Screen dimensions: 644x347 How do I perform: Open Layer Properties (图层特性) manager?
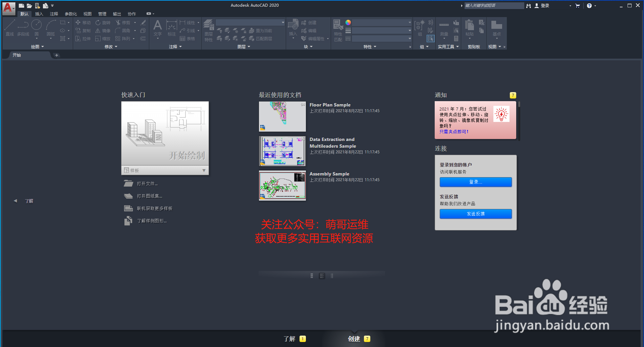click(x=209, y=30)
